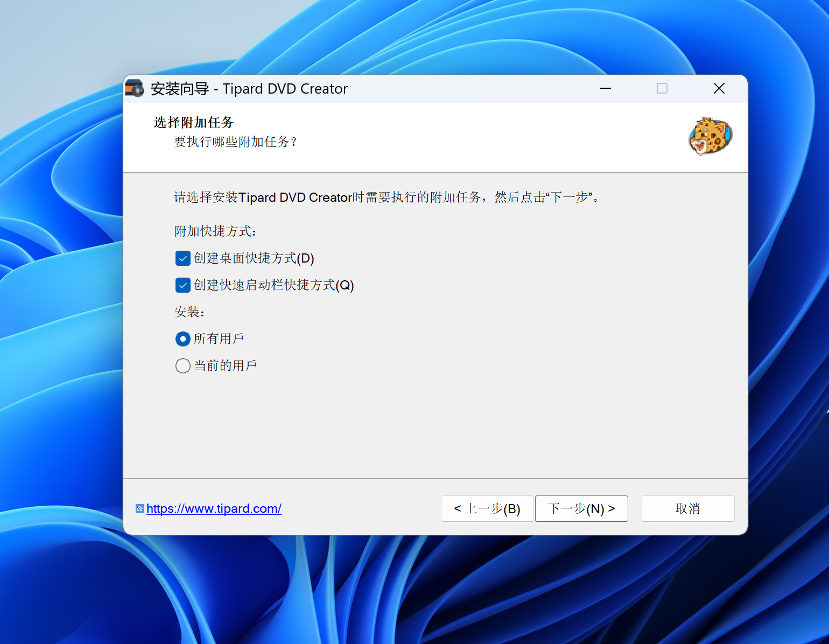Click the bold 选择附加任务 heading
This screenshot has width=829, height=644.
click(194, 123)
